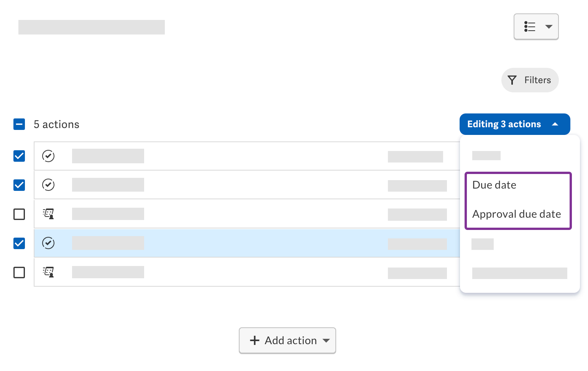
Task: Toggle the select-all '5 actions' checkbox
Action: [x=19, y=124]
